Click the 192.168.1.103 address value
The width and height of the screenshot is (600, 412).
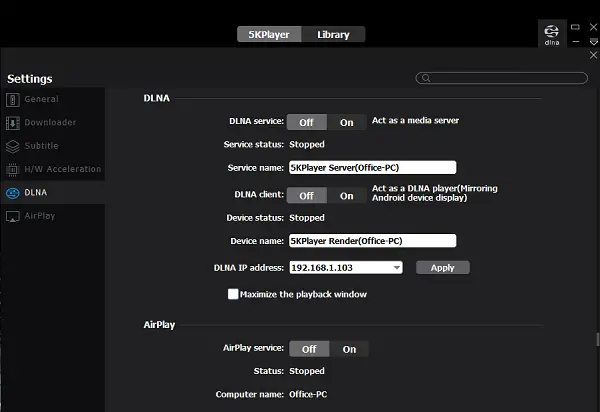click(x=322, y=267)
